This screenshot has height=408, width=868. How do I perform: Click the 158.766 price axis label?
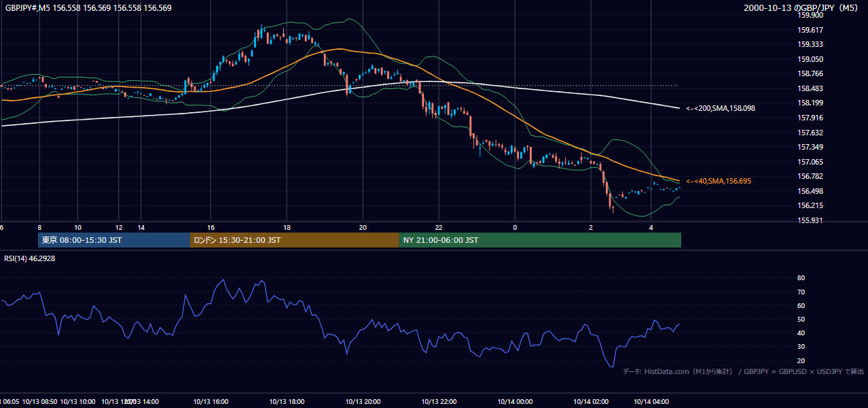point(810,74)
